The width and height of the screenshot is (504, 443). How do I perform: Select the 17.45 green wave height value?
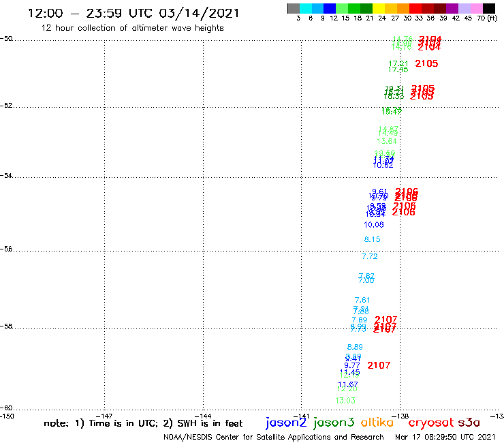point(398,70)
